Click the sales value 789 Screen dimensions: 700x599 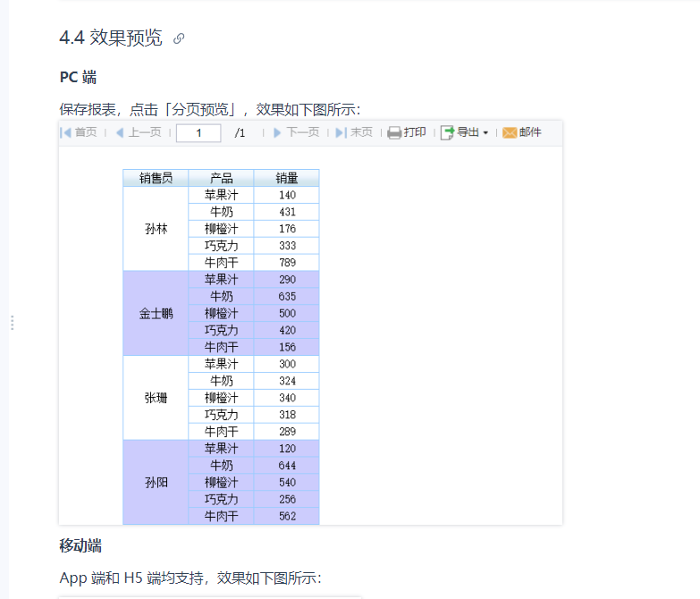coord(287,263)
